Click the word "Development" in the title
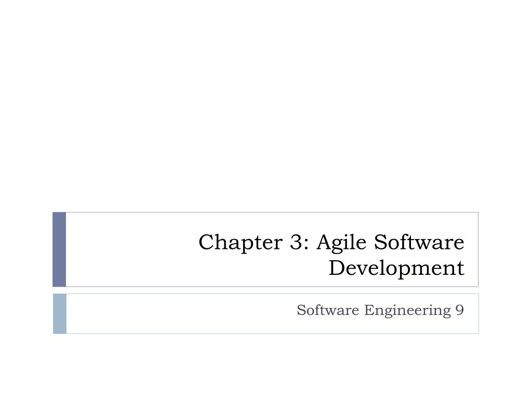 coord(396,268)
